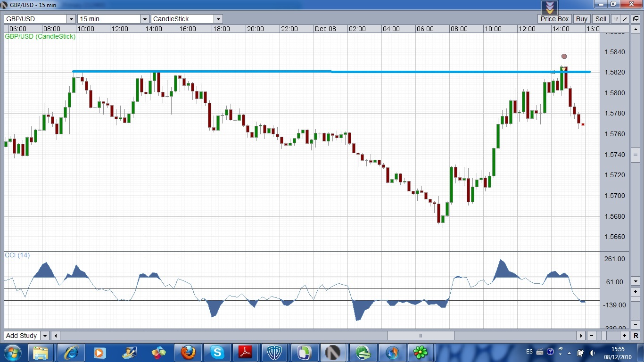
Task: Open the CandleStick chart style dropdown
Action: 218,19
